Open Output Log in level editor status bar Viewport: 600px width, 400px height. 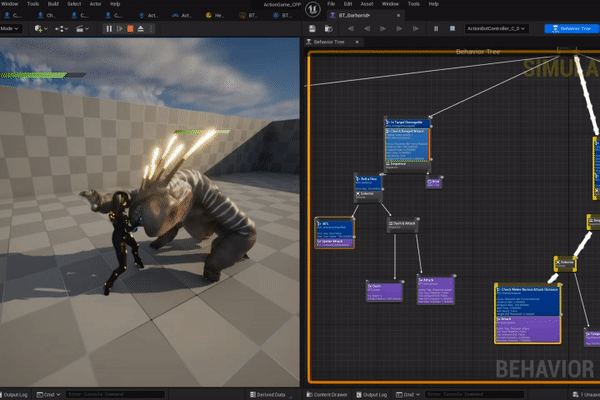[x=14, y=395]
